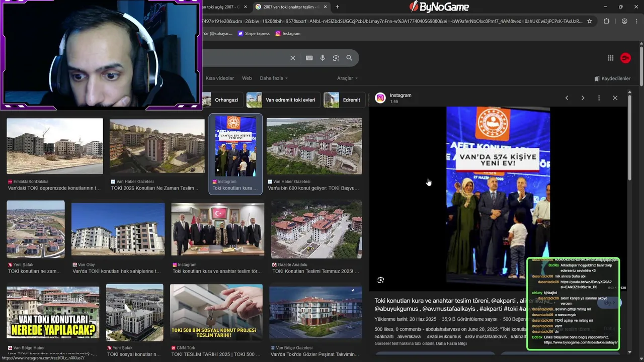Open Google Lens image search icon

point(336,58)
